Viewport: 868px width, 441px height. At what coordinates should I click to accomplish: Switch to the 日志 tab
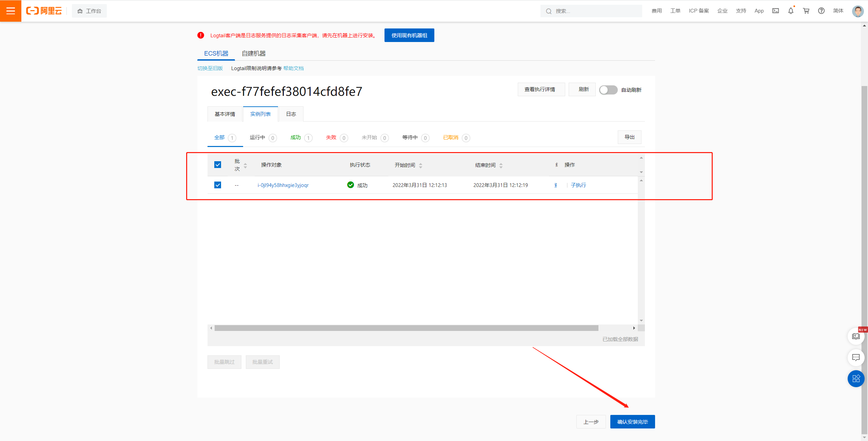(x=291, y=114)
